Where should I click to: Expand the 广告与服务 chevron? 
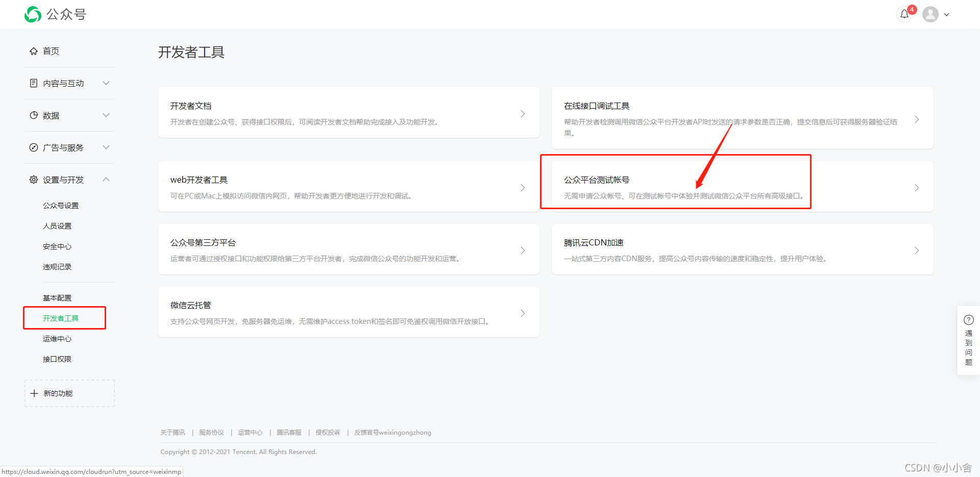coord(106,147)
